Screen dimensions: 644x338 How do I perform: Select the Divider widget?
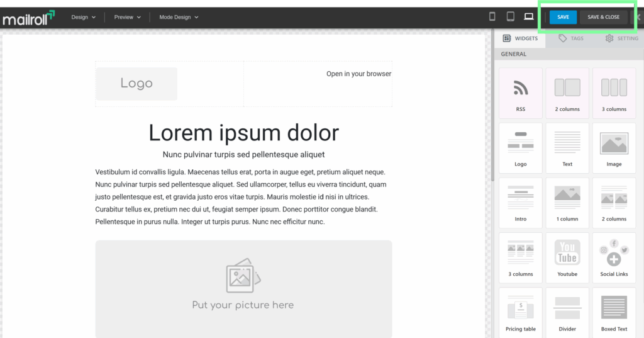(567, 312)
